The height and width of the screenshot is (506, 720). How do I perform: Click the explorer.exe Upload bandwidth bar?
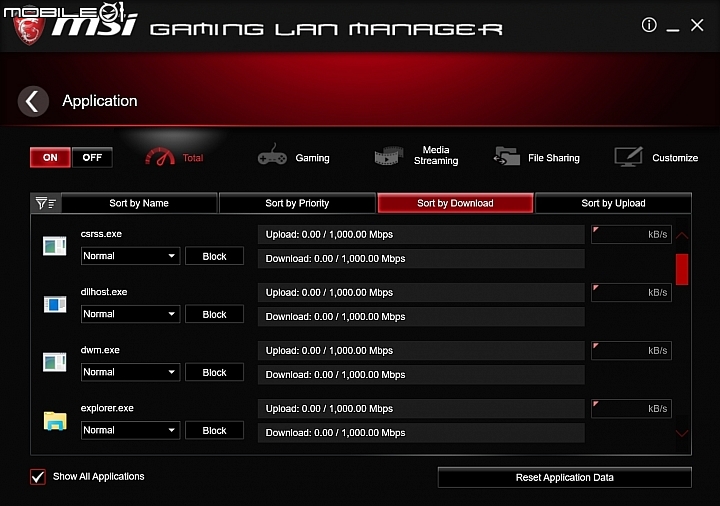(421, 409)
